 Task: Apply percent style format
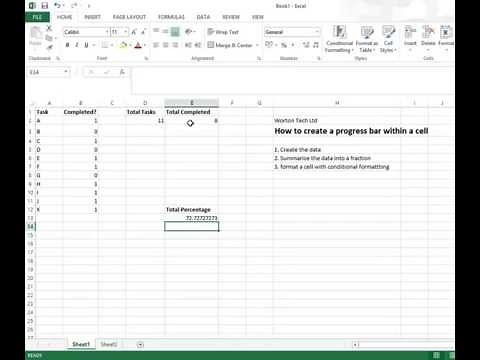[x=284, y=45]
